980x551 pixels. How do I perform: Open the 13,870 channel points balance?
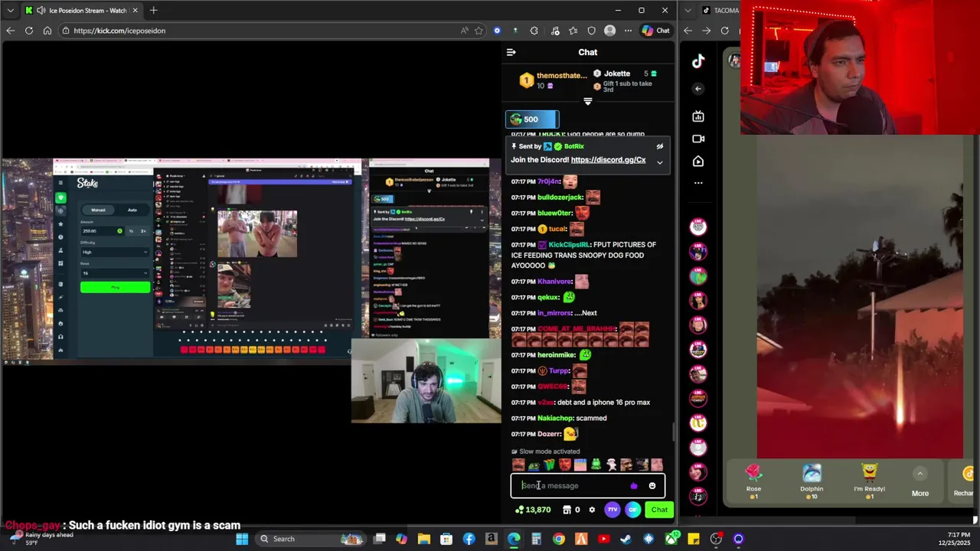[x=533, y=510]
